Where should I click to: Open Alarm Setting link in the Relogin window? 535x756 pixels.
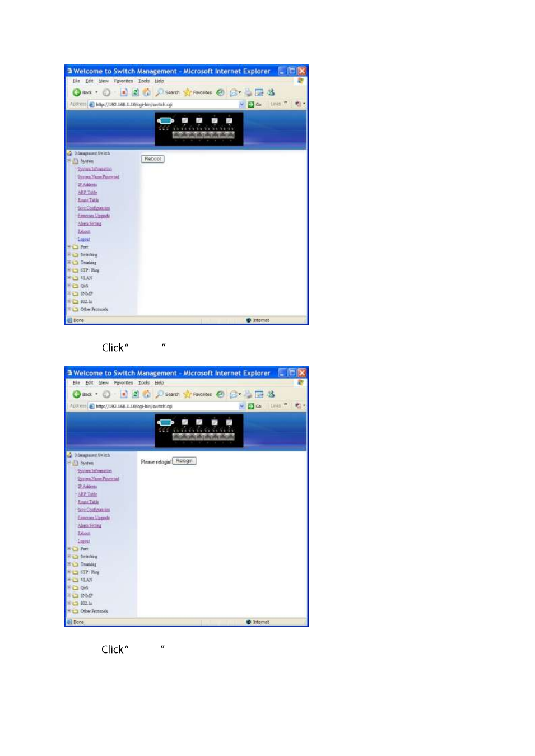click(89, 526)
